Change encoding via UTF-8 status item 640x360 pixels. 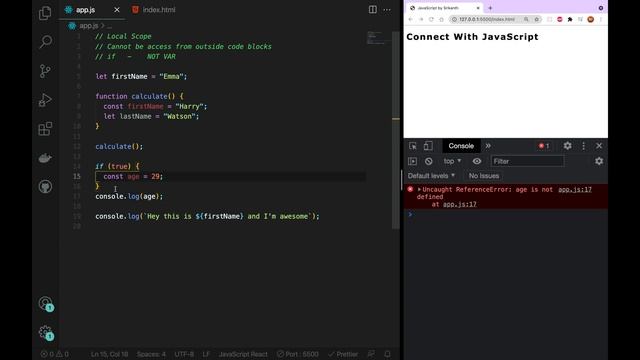184,354
